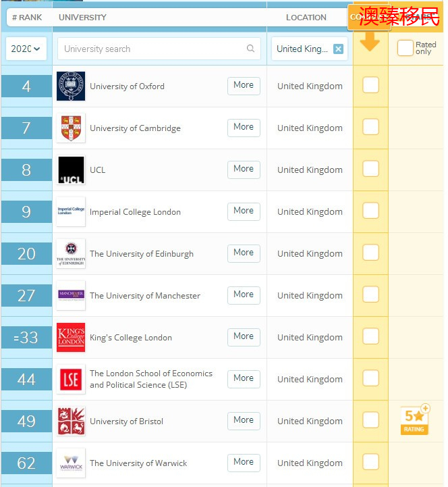
Task: Open More for The University of Manchester
Action: 244,295
